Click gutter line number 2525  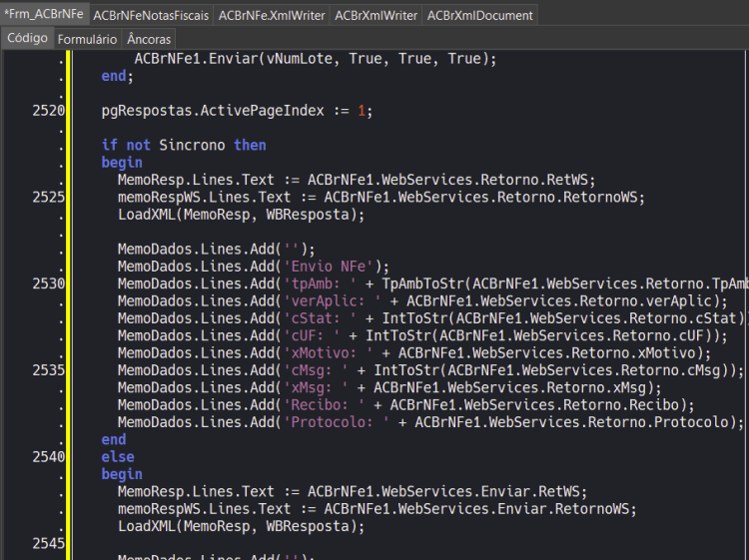49,198
